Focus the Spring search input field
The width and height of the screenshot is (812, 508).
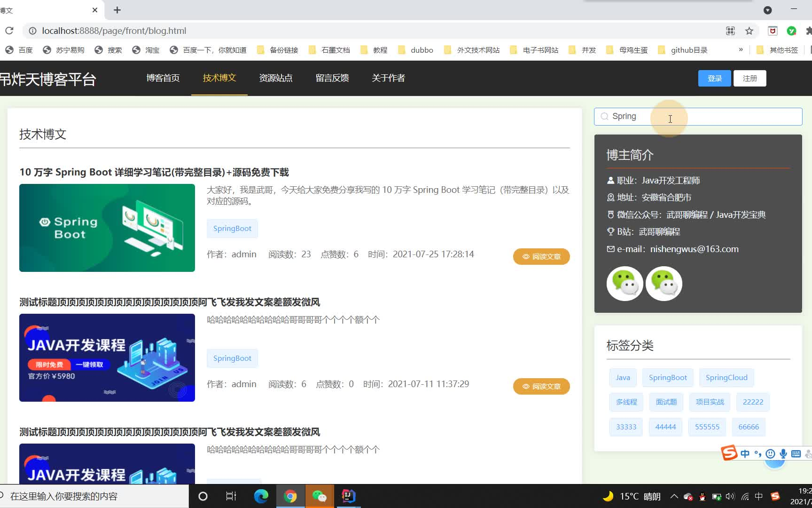[x=698, y=117]
